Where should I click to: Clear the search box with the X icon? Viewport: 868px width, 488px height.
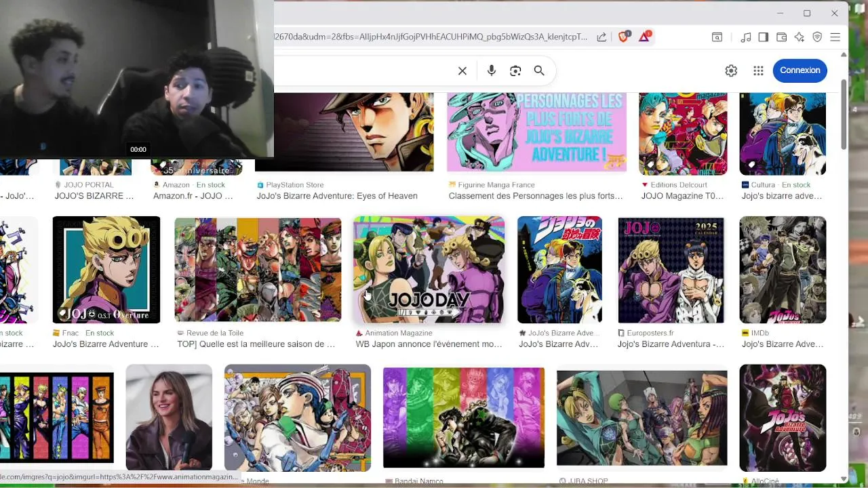coord(462,70)
